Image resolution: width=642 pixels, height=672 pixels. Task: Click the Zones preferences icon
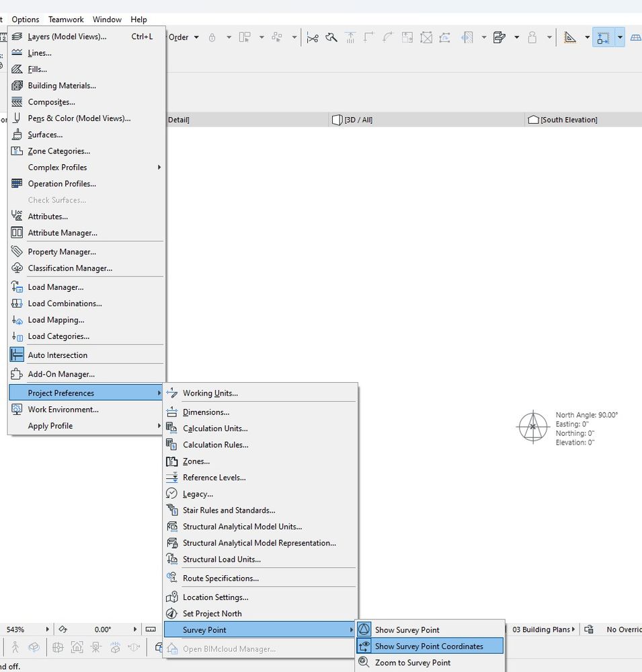[x=171, y=461]
